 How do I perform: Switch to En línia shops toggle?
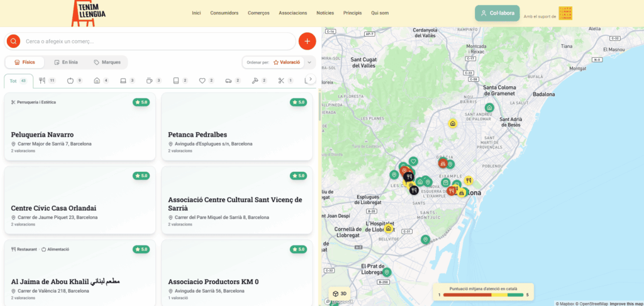[x=66, y=62]
